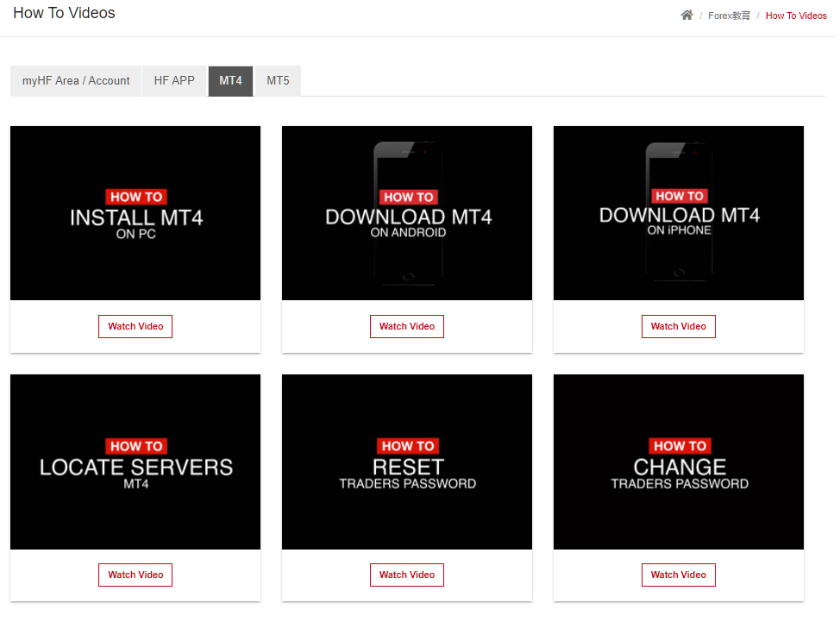The height and width of the screenshot is (622, 840).
Task: Watch Video for Change Traders Password
Action: [679, 575]
